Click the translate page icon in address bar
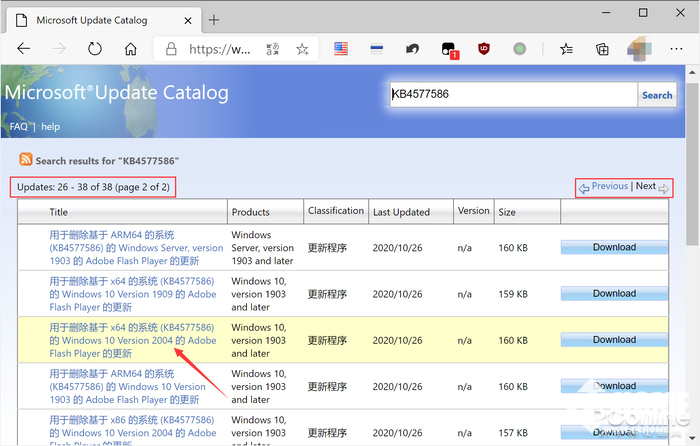The image size is (700, 446). 273,49
